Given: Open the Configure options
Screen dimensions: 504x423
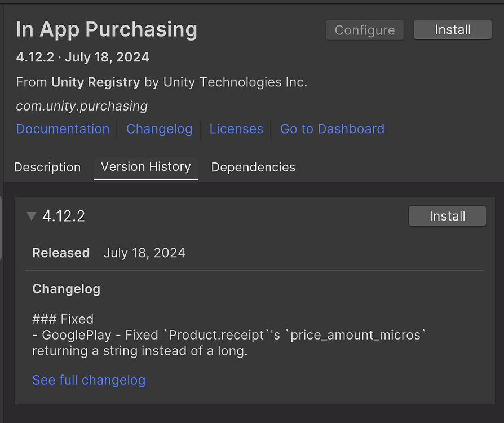Looking at the screenshot, I should click(364, 30).
